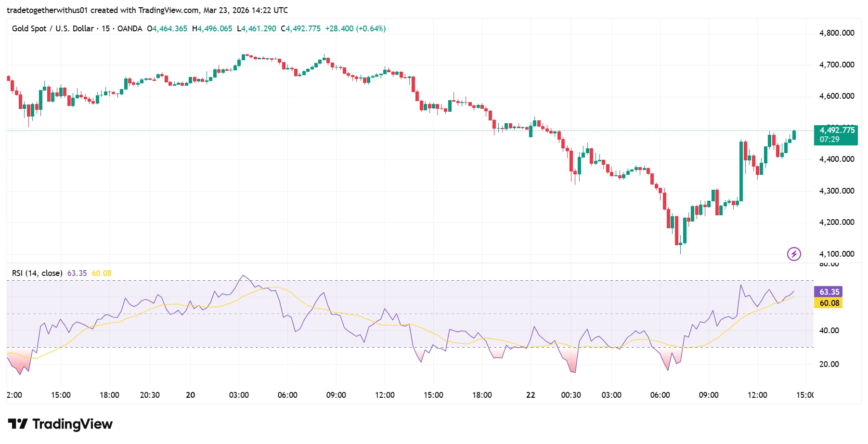Click the 22 date label on time axis
This screenshot has width=868, height=444.
(x=531, y=395)
